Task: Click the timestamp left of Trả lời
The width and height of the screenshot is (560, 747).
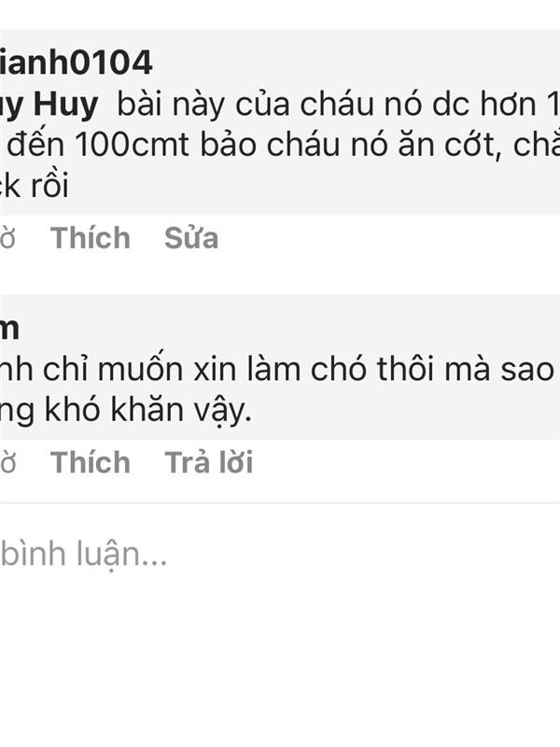Action: (x=8, y=462)
